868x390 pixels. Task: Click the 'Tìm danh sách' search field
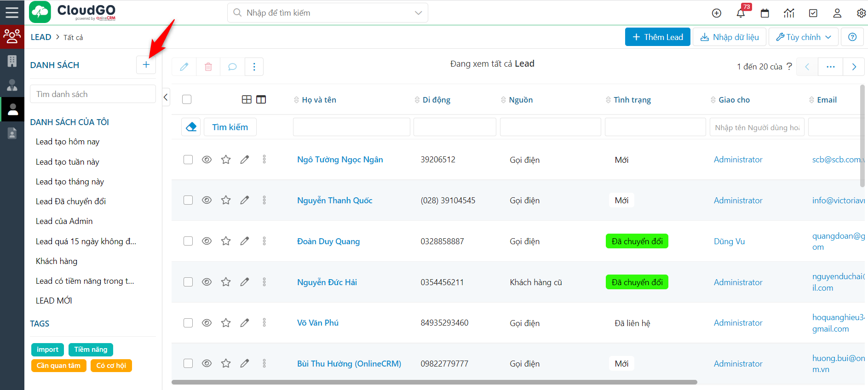93,94
